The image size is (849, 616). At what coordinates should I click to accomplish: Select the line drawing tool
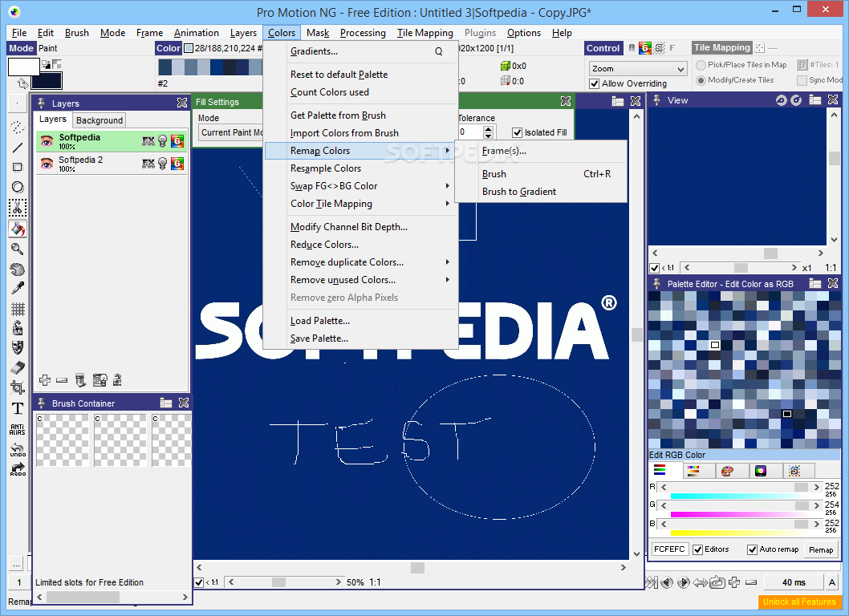(18, 148)
